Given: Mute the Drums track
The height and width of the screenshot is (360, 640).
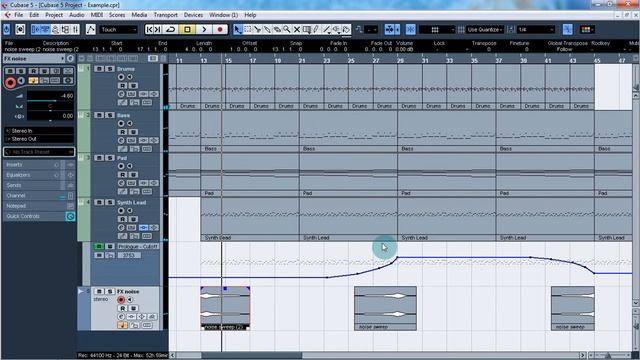Looking at the screenshot, I should [99, 69].
